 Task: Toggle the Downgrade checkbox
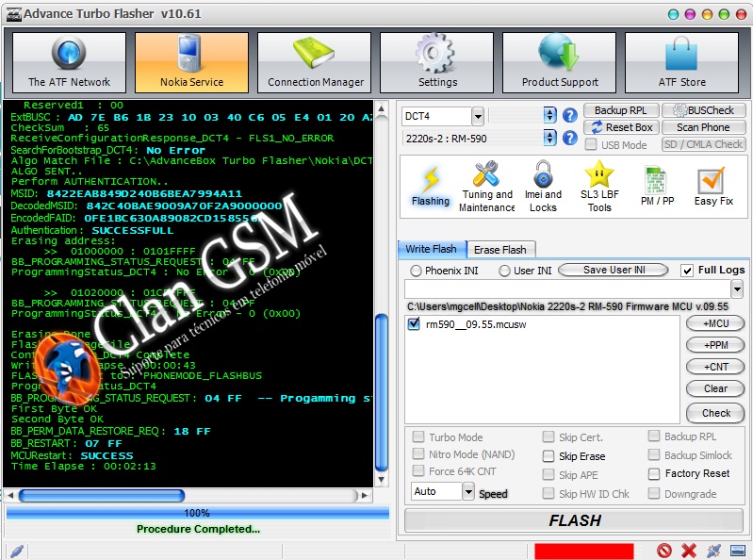pyautogui.click(x=654, y=493)
